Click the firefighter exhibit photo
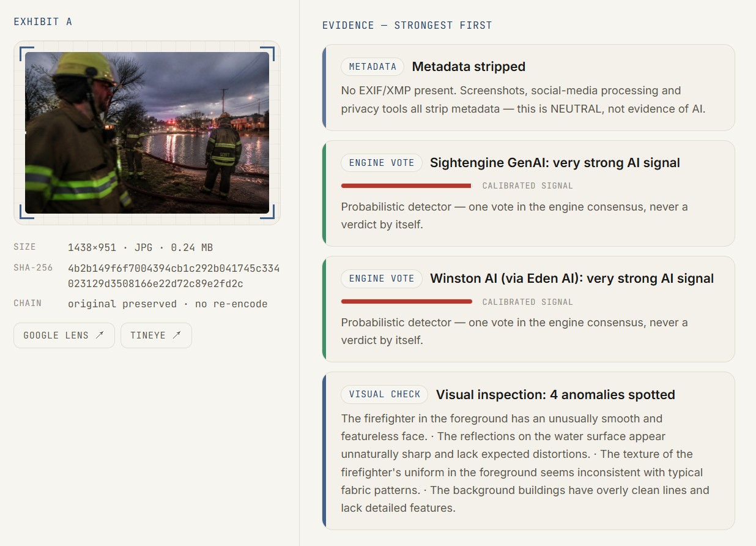 (147, 132)
